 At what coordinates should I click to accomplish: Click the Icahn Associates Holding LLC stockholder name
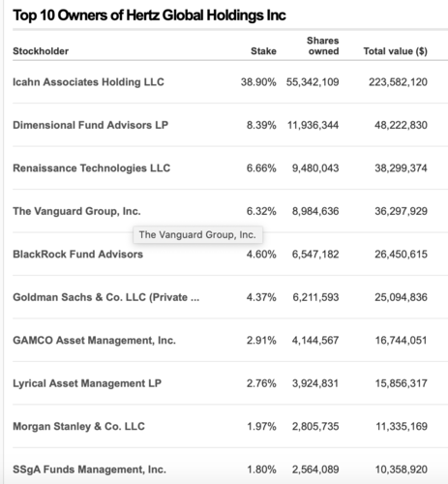click(88, 82)
